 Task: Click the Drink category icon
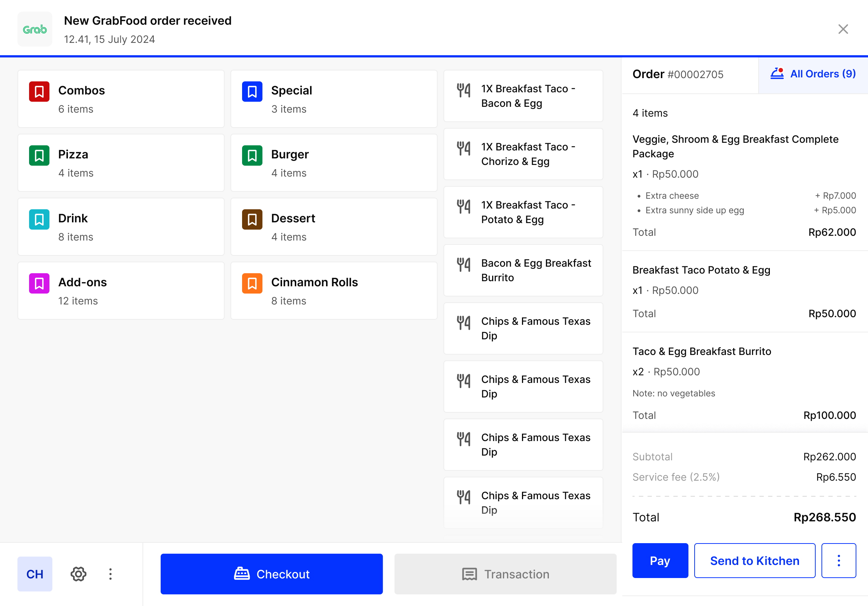point(39,219)
